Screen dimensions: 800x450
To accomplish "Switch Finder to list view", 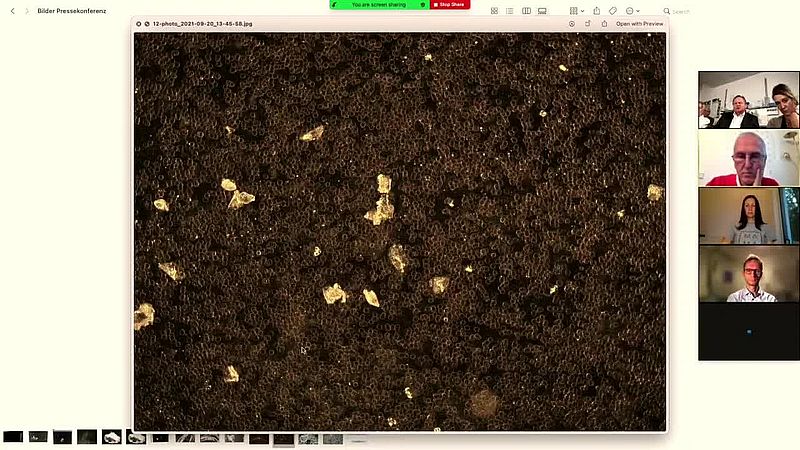I will (x=510, y=11).
